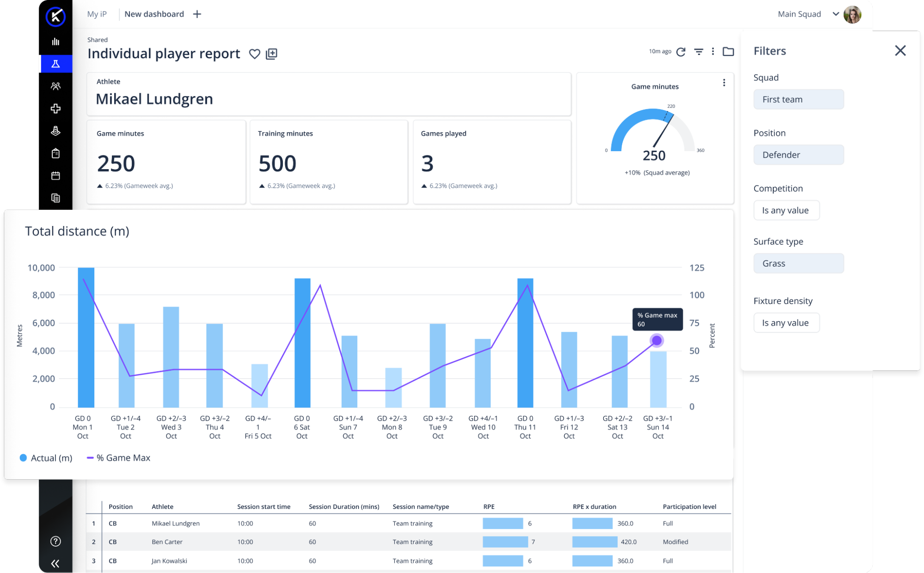Click the help question mark icon
The width and height of the screenshot is (924, 573).
point(55,541)
